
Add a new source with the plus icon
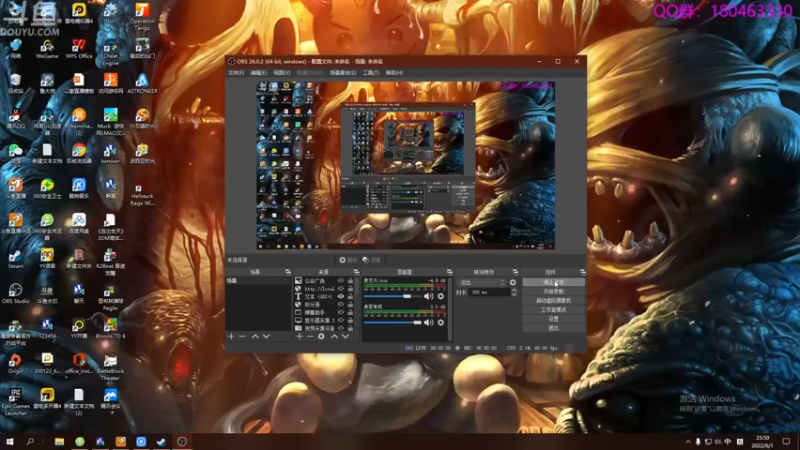click(x=299, y=337)
